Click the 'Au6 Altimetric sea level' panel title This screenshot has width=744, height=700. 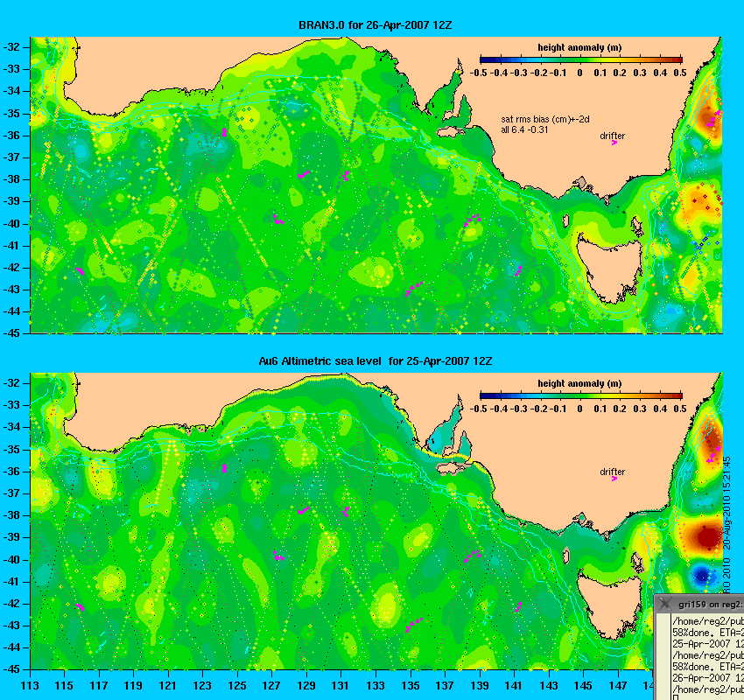coord(375,360)
